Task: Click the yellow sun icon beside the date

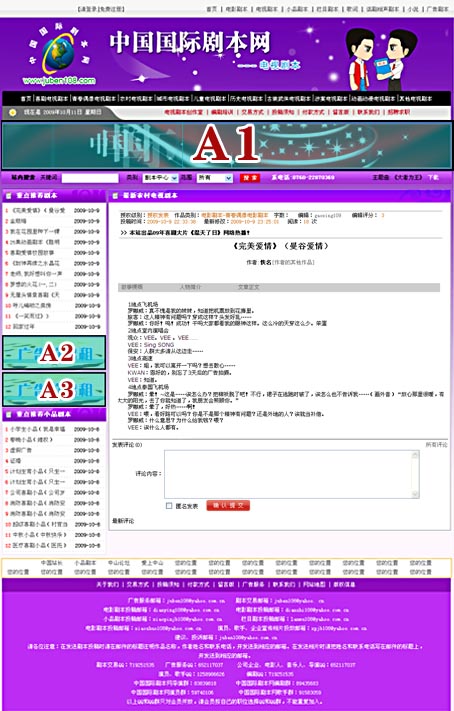Action: coord(13,112)
